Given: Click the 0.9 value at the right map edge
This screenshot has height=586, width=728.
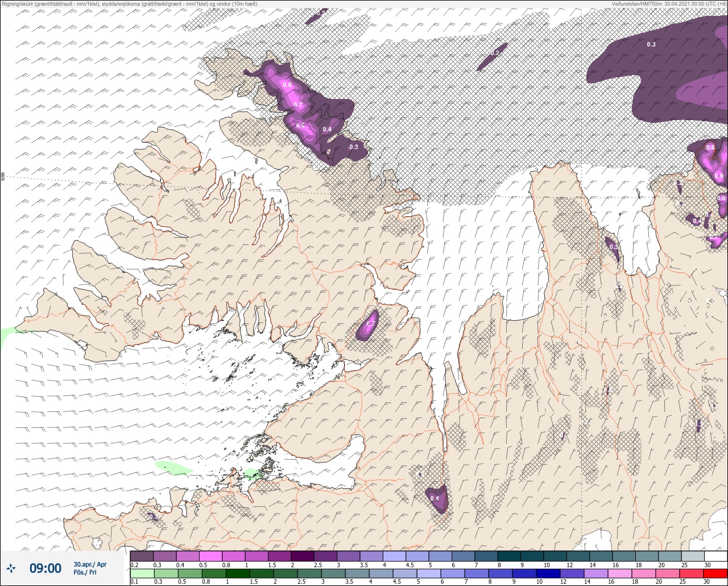Looking at the screenshot, I should pyautogui.click(x=719, y=176).
